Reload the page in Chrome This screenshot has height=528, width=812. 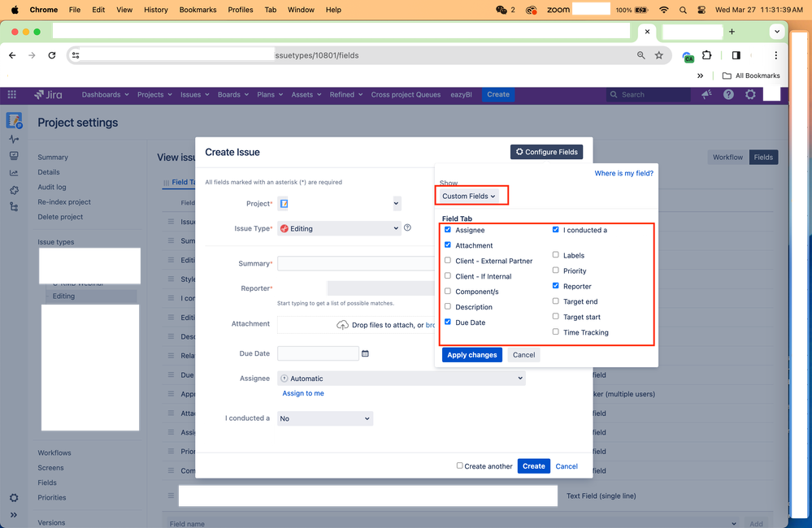point(52,55)
